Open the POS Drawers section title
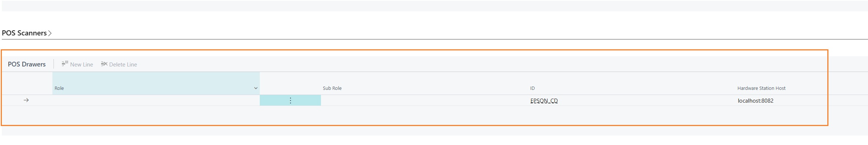The height and width of the screenshot is (145, 868). coord(27,64)
